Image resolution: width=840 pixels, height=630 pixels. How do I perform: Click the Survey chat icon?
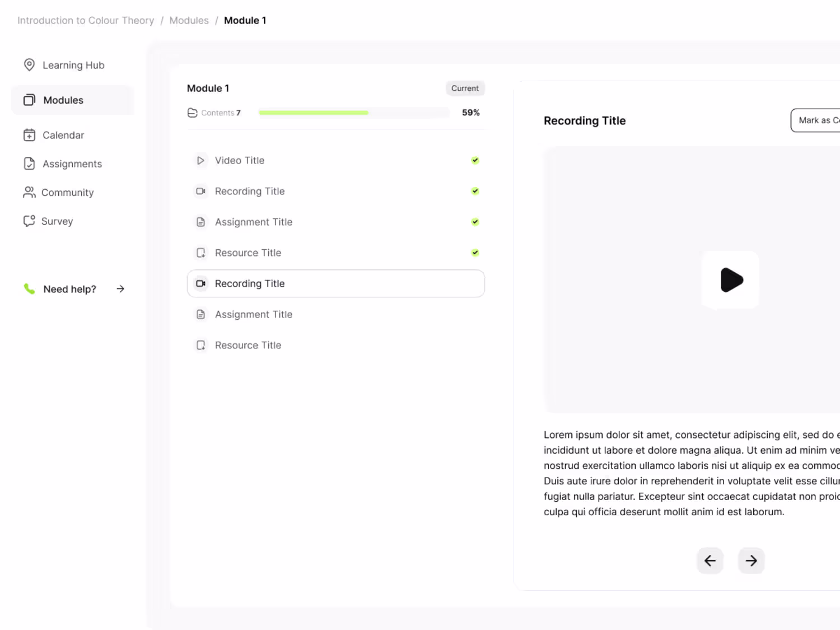[29, 221]
